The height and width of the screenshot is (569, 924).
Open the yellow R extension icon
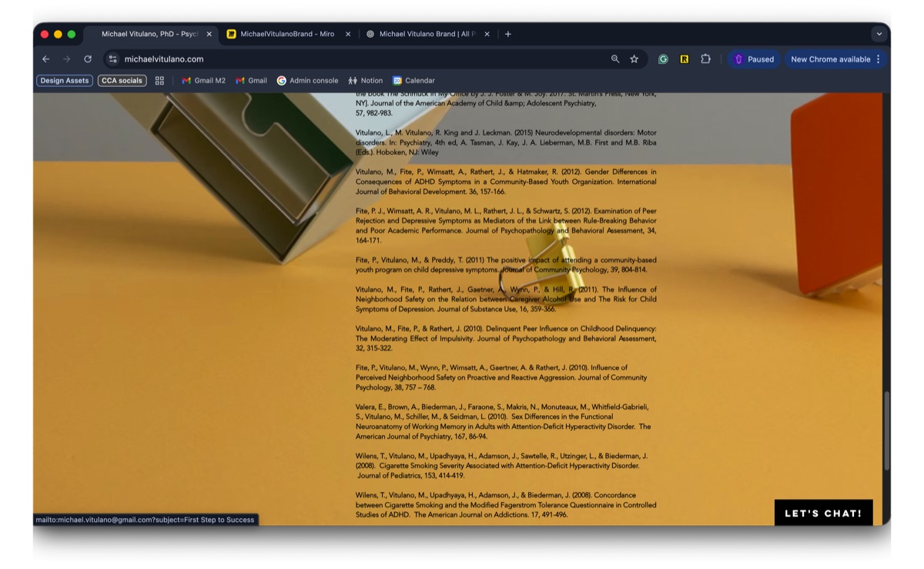pos(684,59)
